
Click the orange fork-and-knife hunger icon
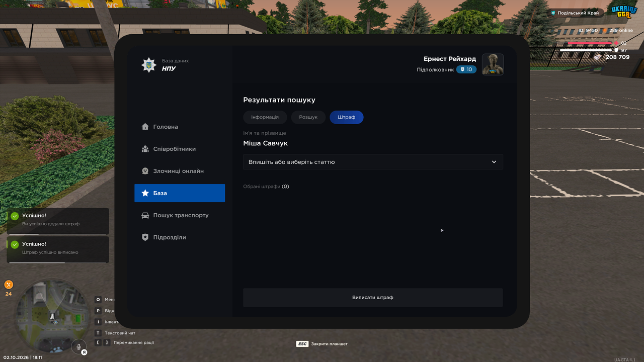pyautogui.click(x=9, y=285)
